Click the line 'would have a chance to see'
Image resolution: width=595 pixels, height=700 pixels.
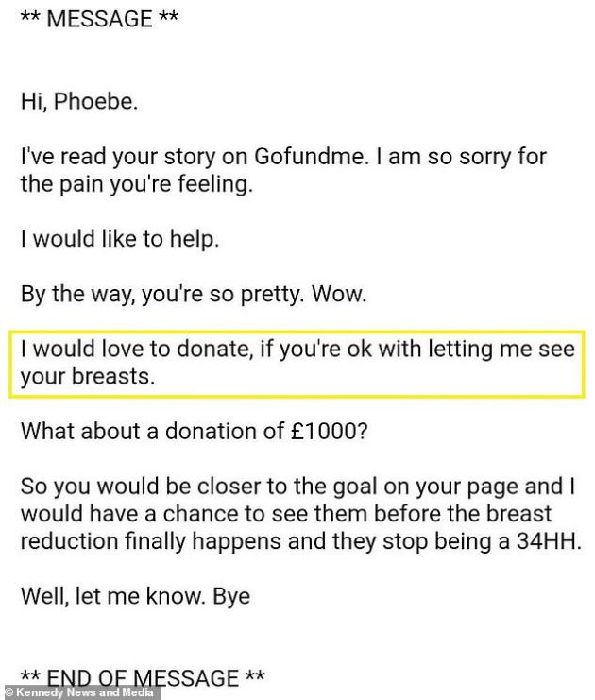tap(286, 514)
